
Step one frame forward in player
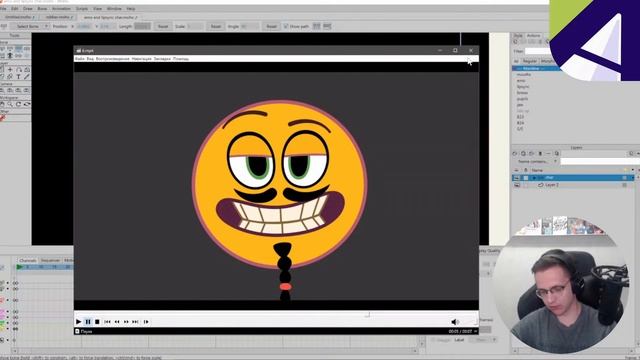[x=146, y=322]
